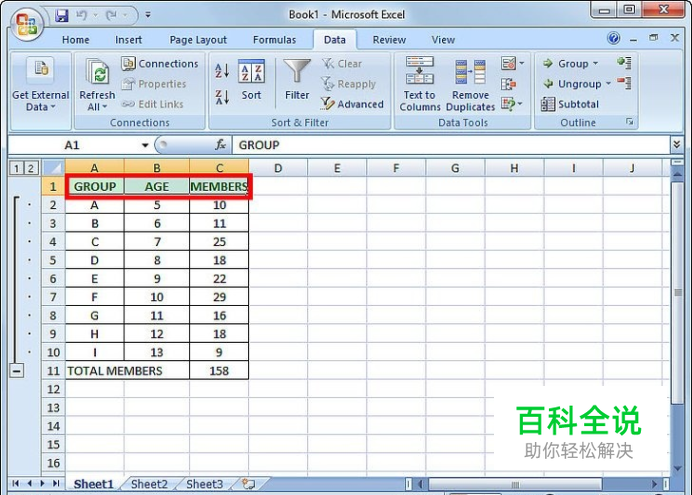Insert a new worksheet tab
Image resolution: width=692 pixels, height=495 pixels.
(249, 484)
